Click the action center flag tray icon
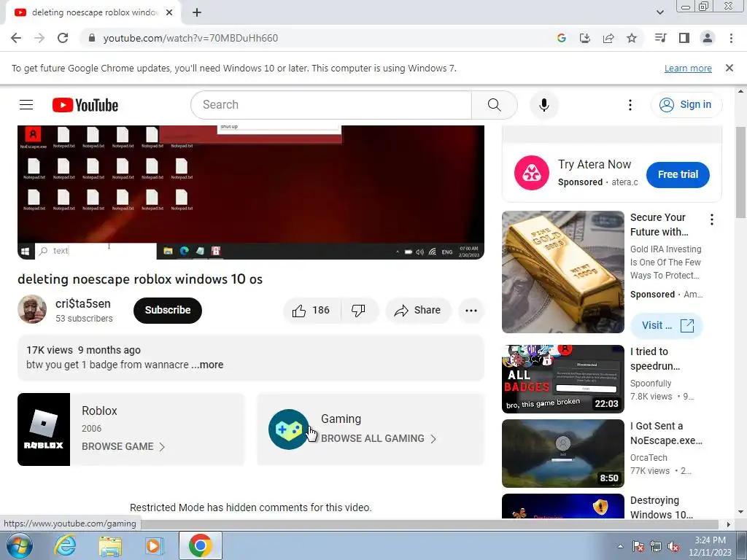Viewport: 747px width, 560px height. tap(638, 546)
